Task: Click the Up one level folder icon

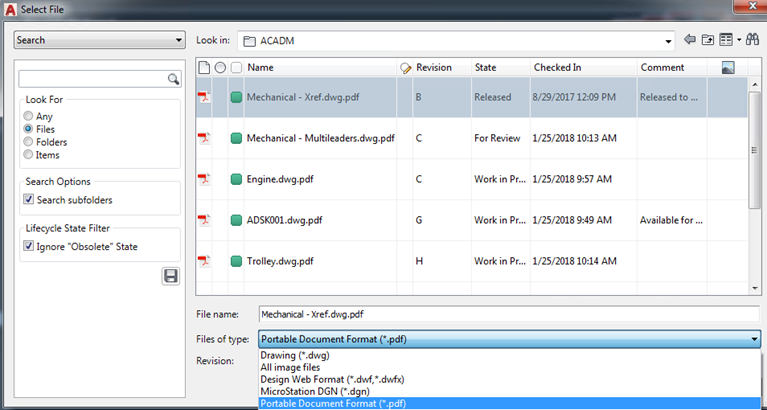Action: point(708,40)
